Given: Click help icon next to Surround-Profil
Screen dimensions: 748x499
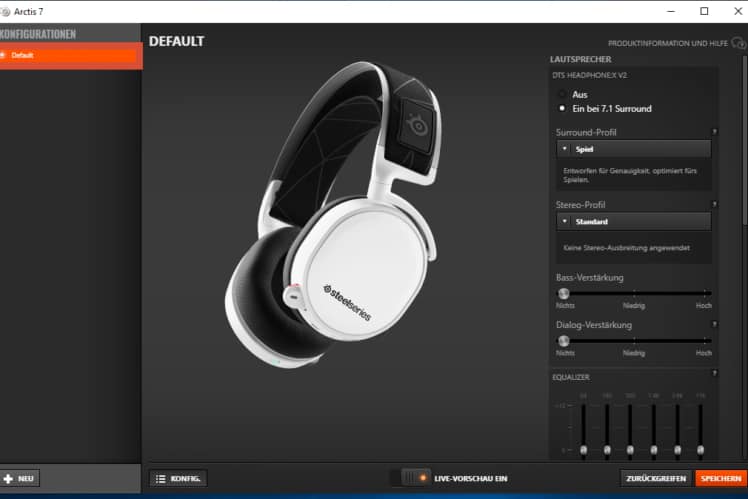Looking at the screenshot, I should 714,132.
